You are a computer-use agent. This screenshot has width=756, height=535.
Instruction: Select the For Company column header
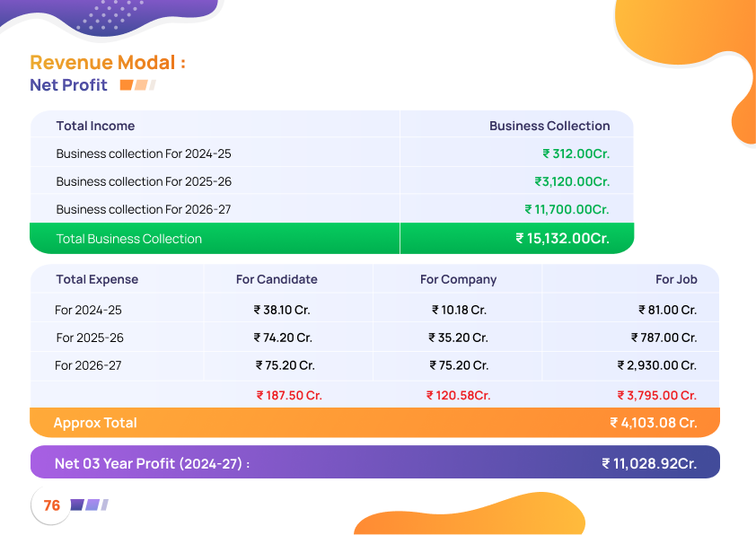pyautogui.click(x=458, y=279)
